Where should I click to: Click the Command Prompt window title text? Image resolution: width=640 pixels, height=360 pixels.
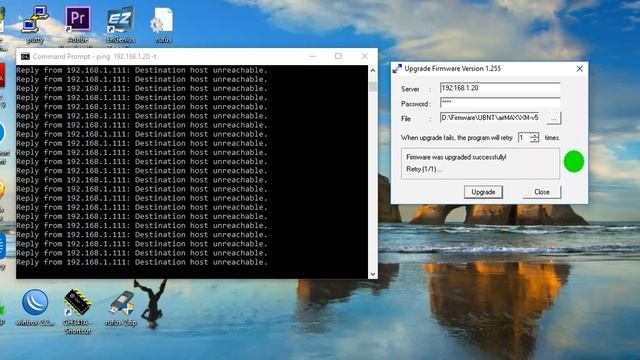coord(95,56)
